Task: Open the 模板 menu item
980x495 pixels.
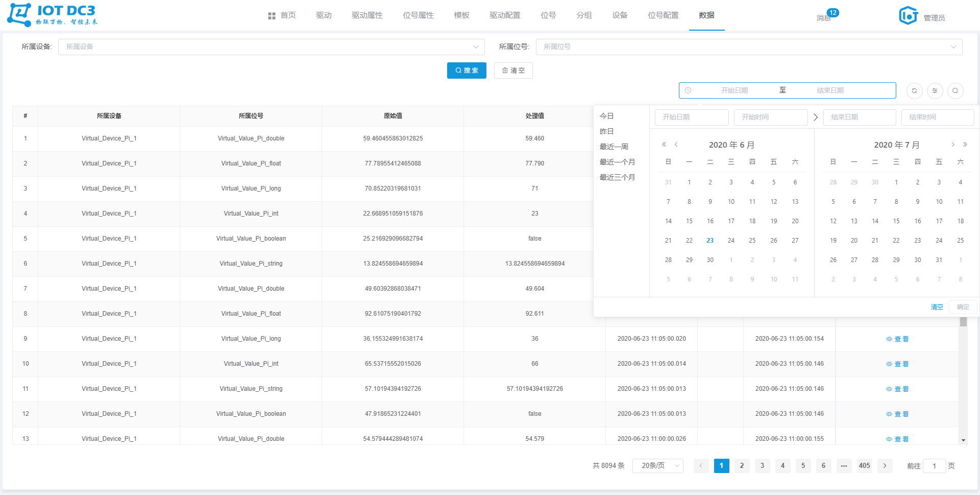Action: pyautogui.click(x=461, y=15)
